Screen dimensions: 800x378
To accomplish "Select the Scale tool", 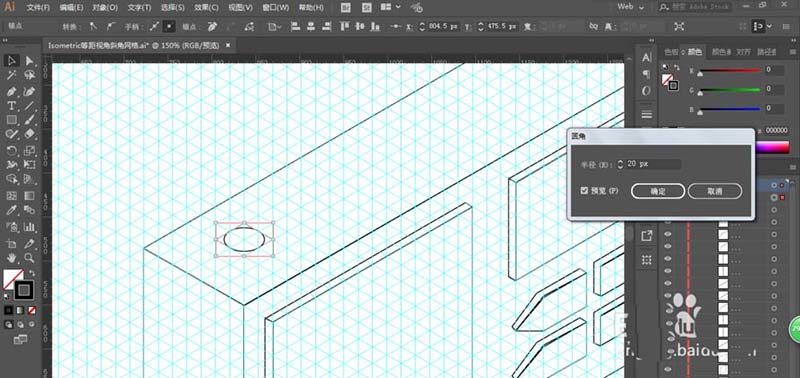I will click(x=30, y=150).
